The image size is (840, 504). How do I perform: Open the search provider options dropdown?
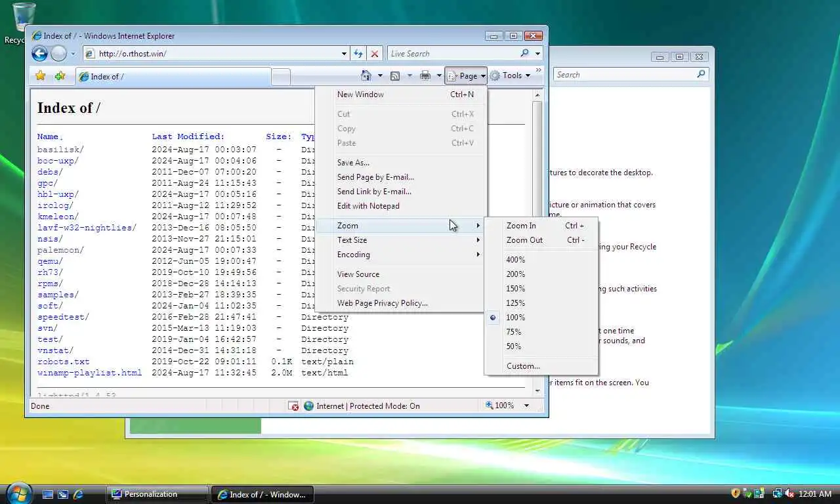(x=537, y=54)
